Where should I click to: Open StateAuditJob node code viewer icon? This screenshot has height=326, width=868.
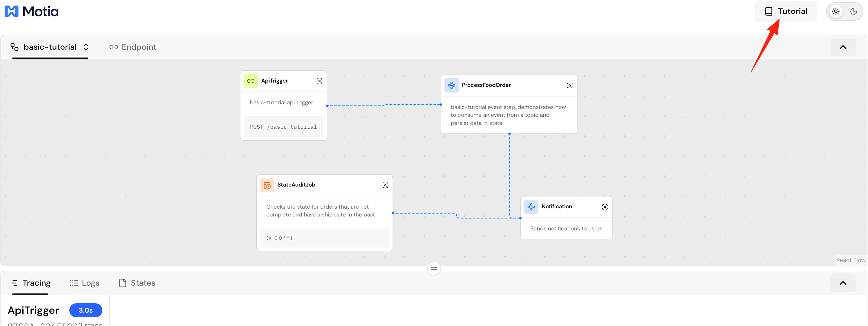pos(385,185)
